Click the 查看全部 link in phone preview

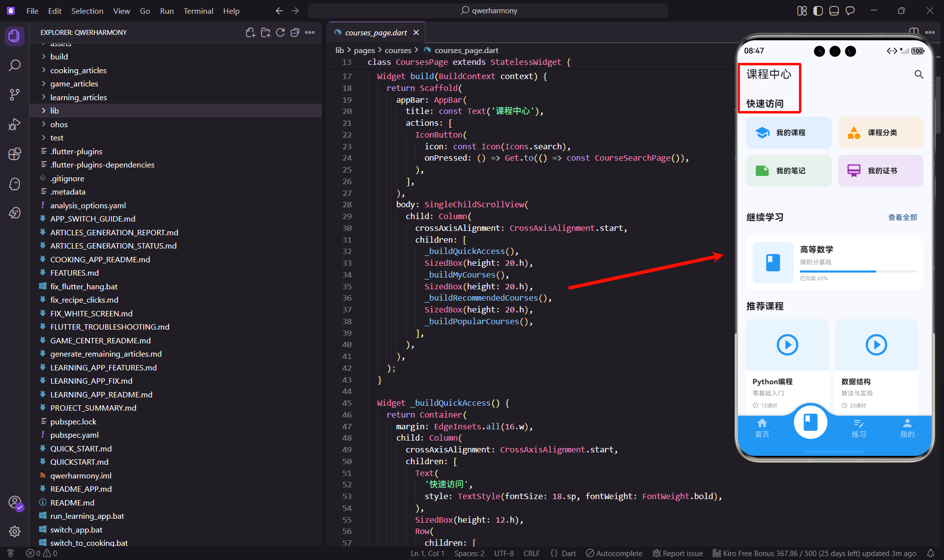pos(902,217)
